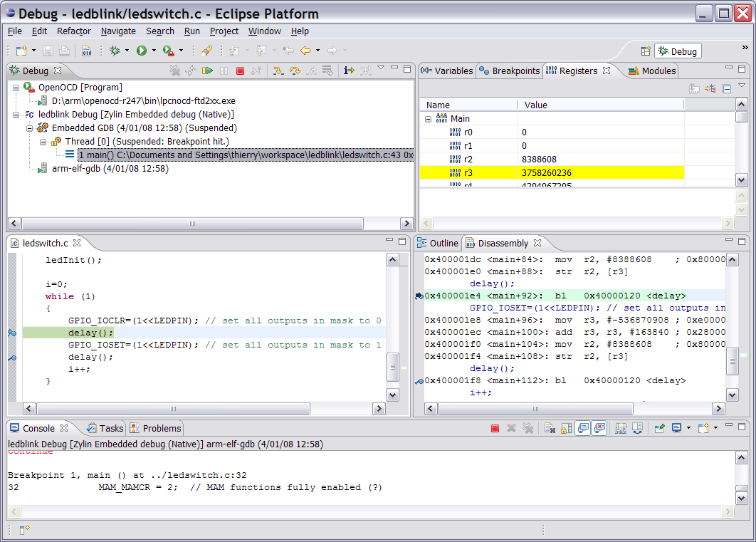Collapse the Embedded GDB tree node
756x542 pixels.
(x=29, y=128)
